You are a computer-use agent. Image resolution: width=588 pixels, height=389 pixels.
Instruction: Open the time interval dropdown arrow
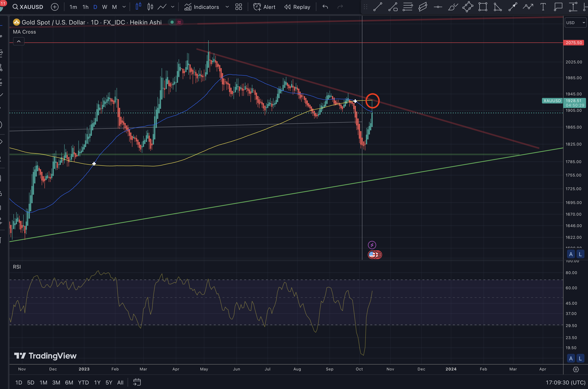(124, 7)
